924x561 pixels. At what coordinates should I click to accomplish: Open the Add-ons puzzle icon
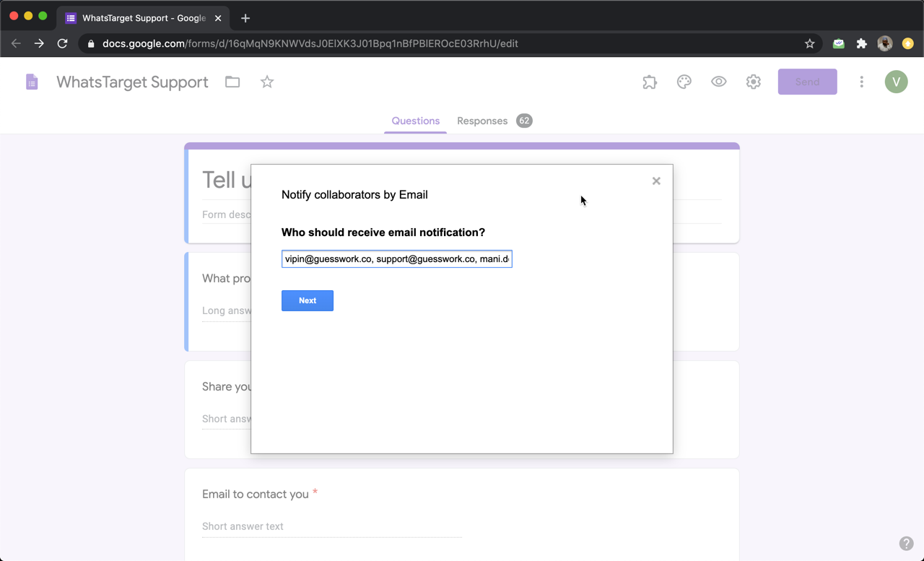click(649, 82)
